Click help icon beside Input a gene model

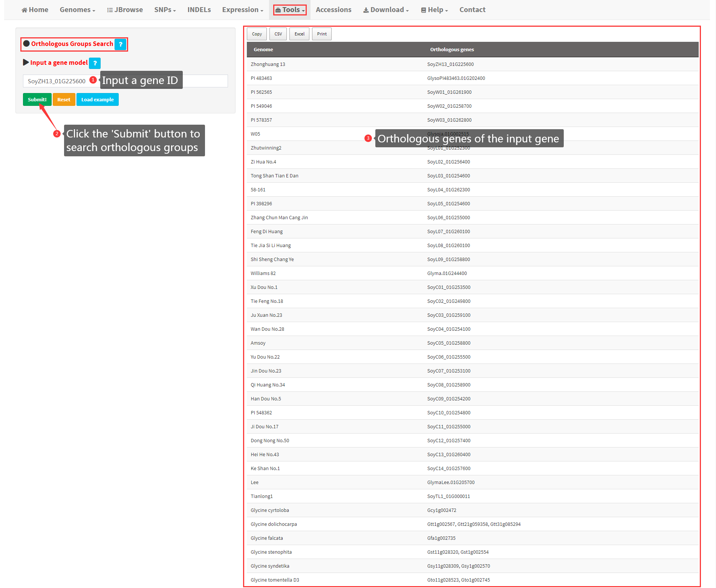pos(95,63)
